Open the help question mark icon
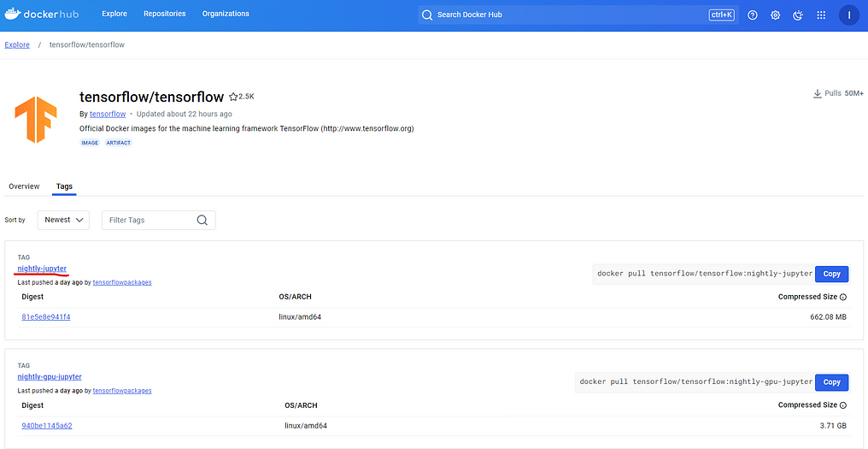 pyautogui.click(x=753, y=15)
